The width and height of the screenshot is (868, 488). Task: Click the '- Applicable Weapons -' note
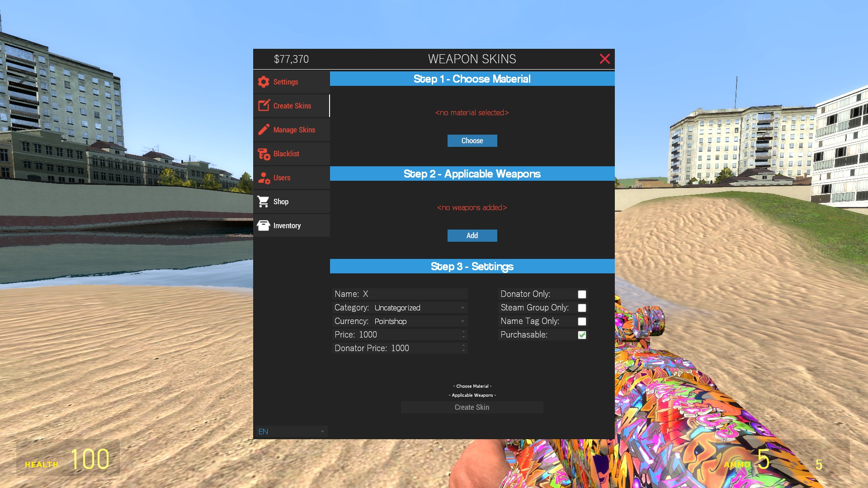(x=472, y=395)
